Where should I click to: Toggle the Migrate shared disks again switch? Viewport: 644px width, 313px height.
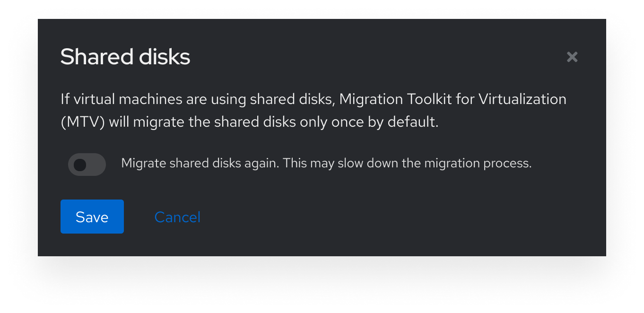coord(87,165)
